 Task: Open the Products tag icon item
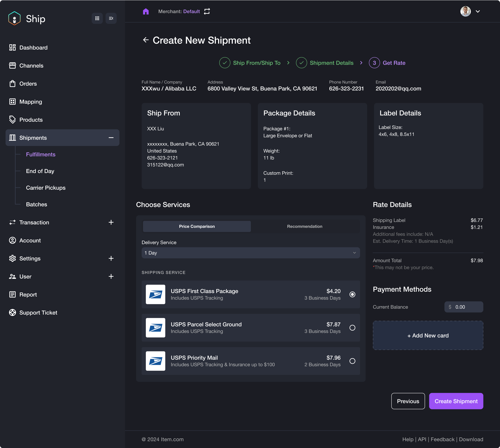tap(31, 120)
